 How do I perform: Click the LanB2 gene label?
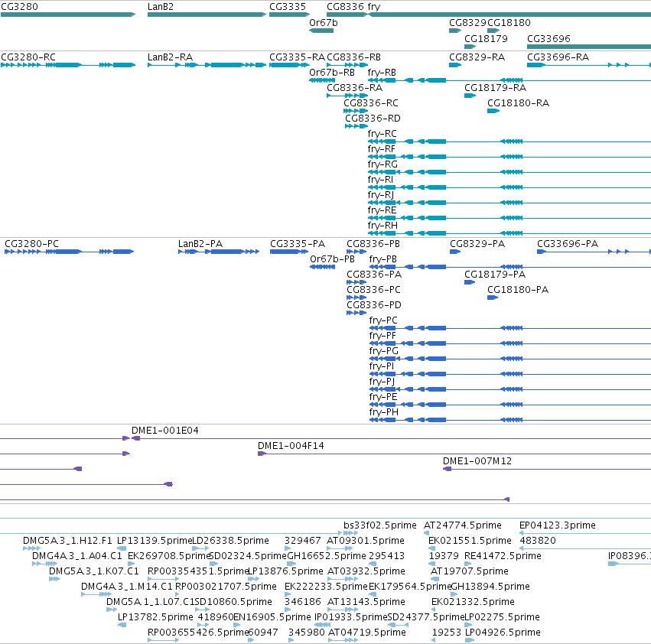[160, 7]
